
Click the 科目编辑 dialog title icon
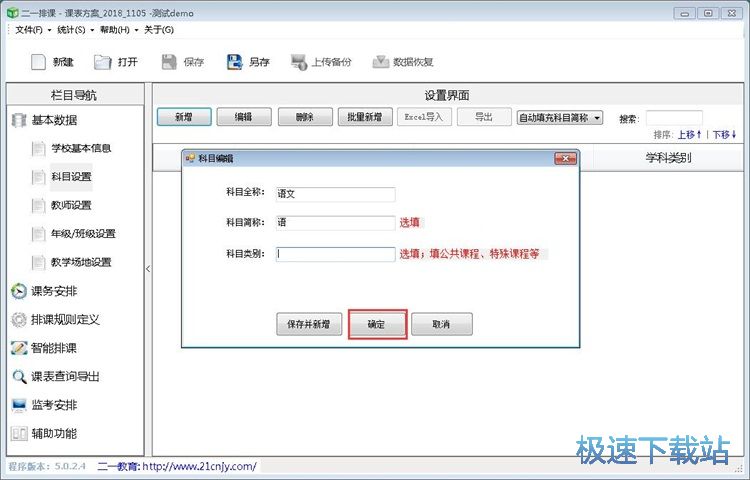(x=190, y=158)
